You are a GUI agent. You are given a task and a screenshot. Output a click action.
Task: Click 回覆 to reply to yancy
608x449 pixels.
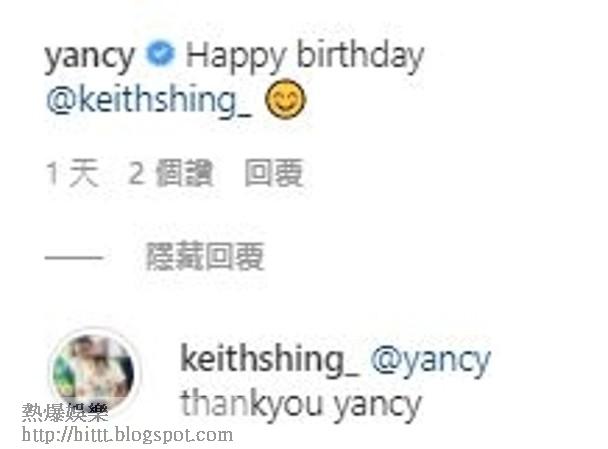click(x=273, y=173)
